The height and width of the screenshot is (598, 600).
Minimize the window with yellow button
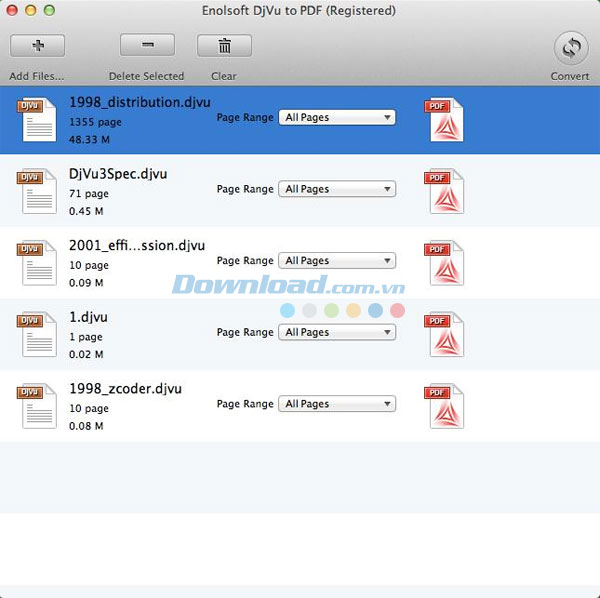(31, 10)
